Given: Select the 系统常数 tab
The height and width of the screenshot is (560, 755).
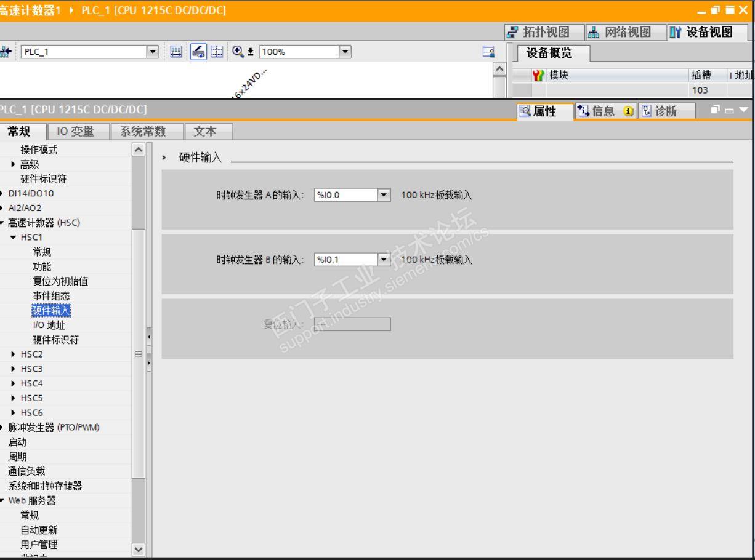Looking at the screenshot, I should 146,130.
